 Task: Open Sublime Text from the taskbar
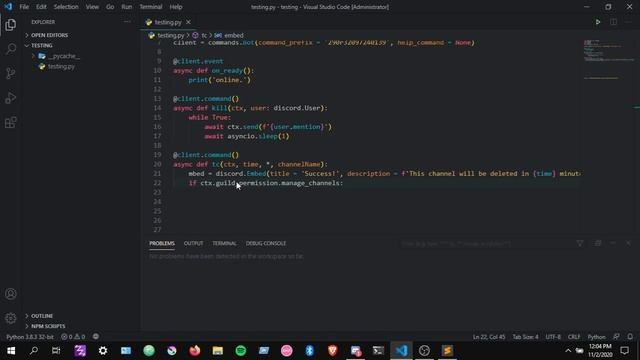point(447,351)
